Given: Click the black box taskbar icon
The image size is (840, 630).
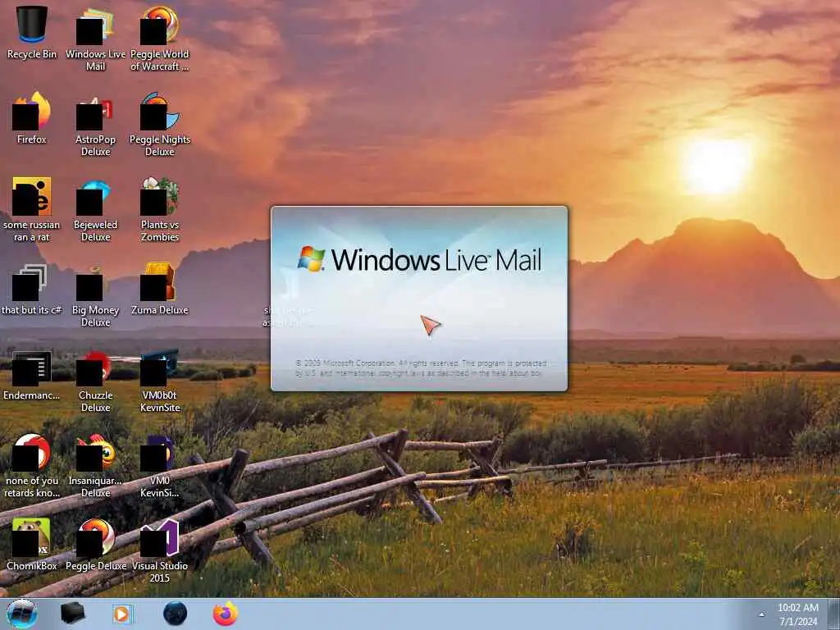Looking at the screenshot, I should pos(72,614).
